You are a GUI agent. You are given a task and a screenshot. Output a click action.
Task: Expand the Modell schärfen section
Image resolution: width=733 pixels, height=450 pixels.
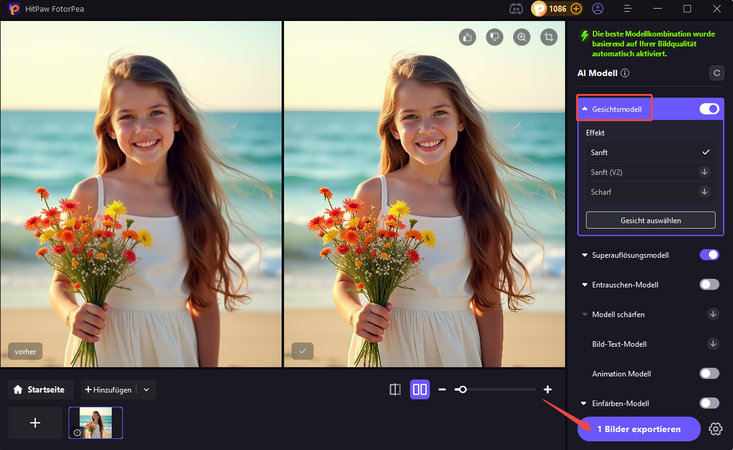pyautogui.click(x=584, y=314)
